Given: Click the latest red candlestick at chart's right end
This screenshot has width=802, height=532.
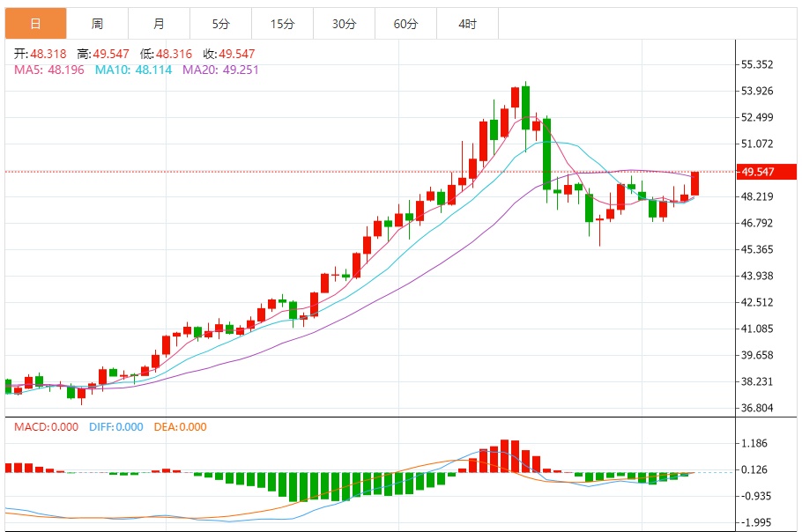Looking at the screenshot, I should click(694, 183).
